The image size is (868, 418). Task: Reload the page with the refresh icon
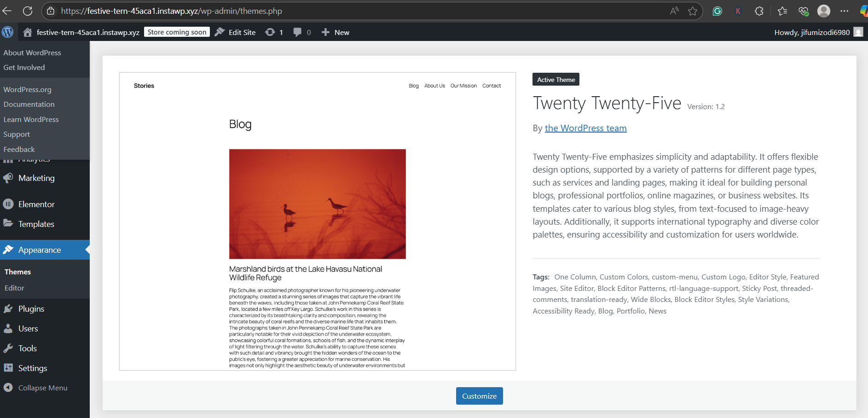(28, 11)
